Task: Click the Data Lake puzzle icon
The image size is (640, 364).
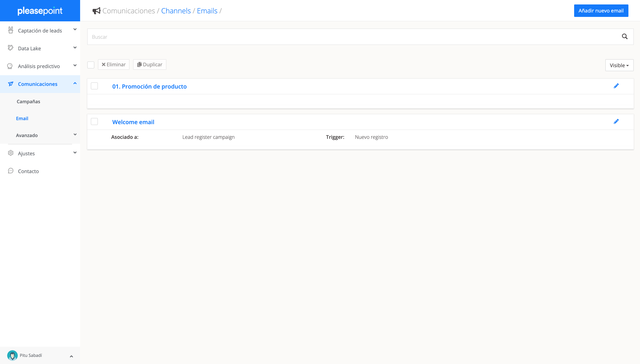Action: coord(10,48)
